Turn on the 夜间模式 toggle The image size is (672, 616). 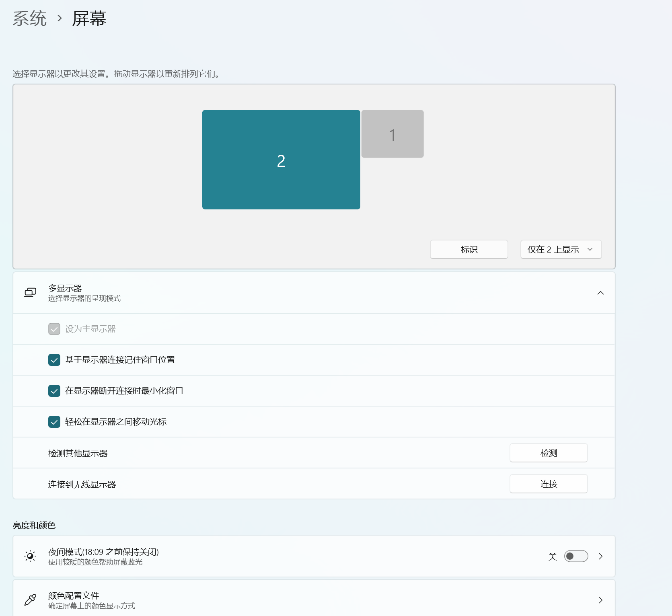click(576, 556)
